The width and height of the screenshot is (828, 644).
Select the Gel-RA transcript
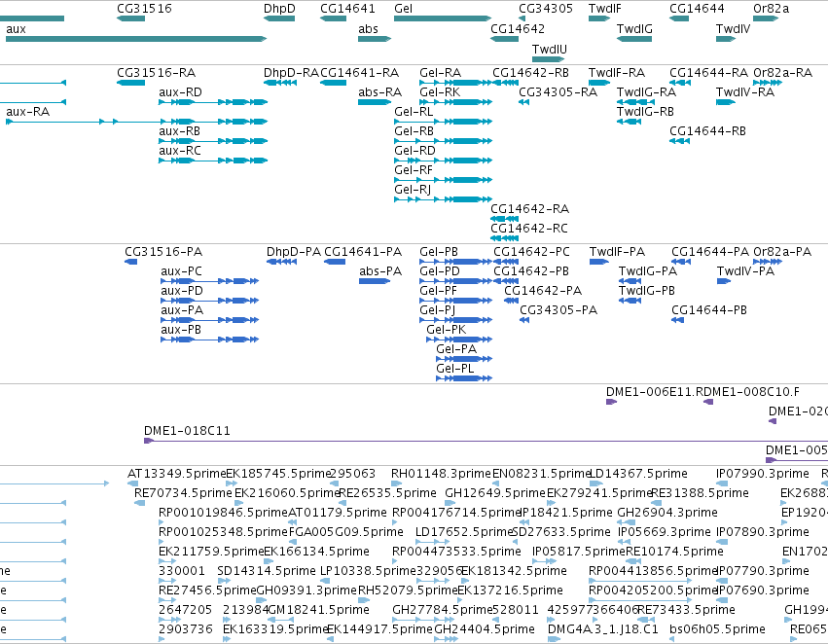coord(455,83)
